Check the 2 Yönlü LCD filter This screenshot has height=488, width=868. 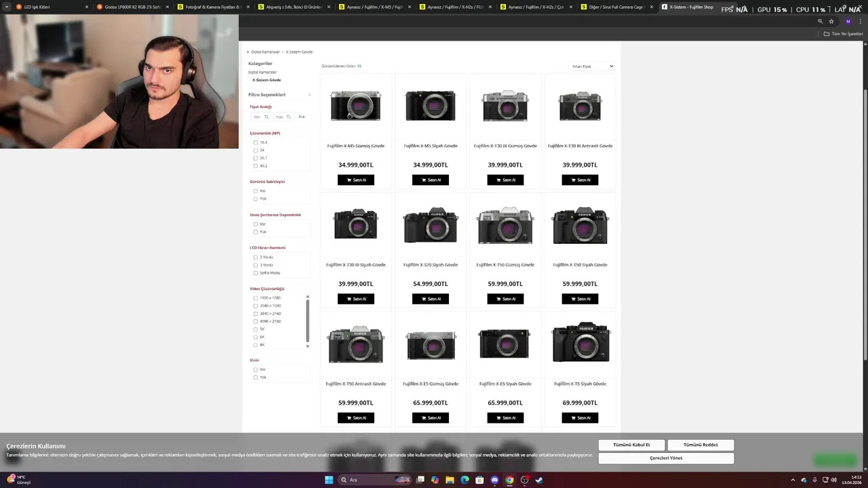tap(256, 258)
